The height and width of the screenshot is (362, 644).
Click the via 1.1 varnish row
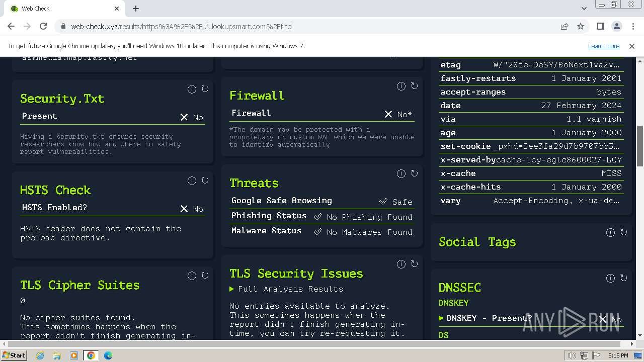[x=531, y=119]
